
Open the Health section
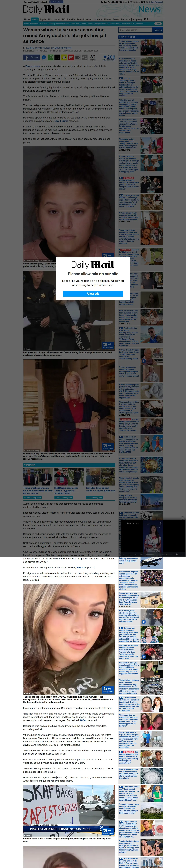[89, 19]
